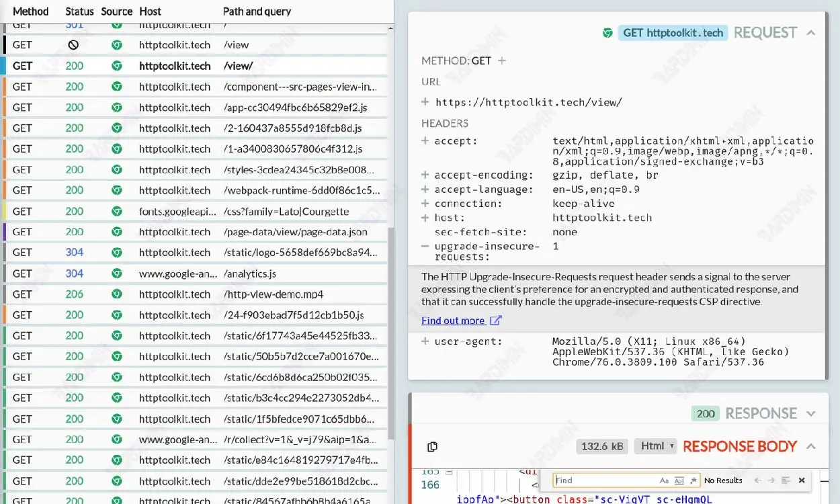Copy response body using the clipboard icon
Viewport: 840px width, 504px height.
pyautogui.click(x=433, y=447)
